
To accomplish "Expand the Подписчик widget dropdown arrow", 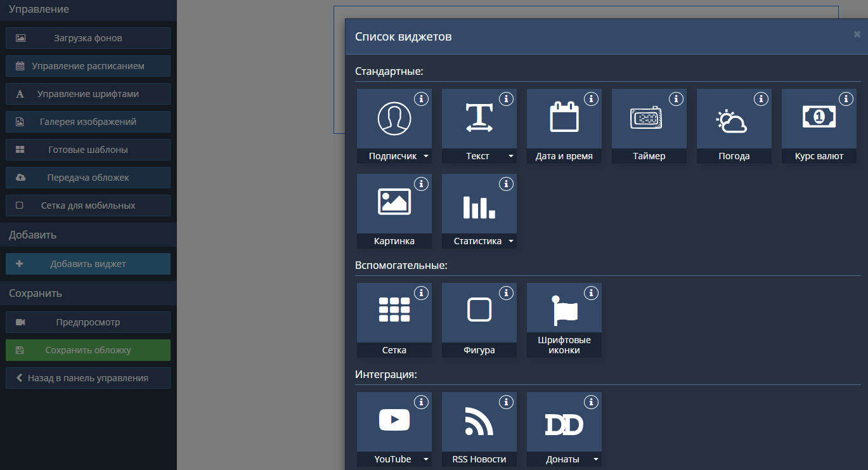I will [426, 156].
